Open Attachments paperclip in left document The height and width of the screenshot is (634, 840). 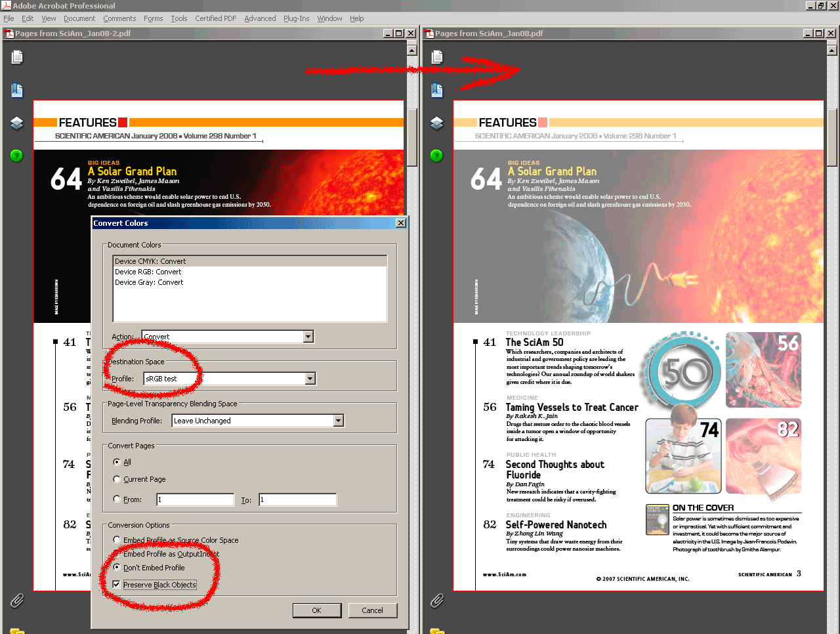click(x=17, y=600)
